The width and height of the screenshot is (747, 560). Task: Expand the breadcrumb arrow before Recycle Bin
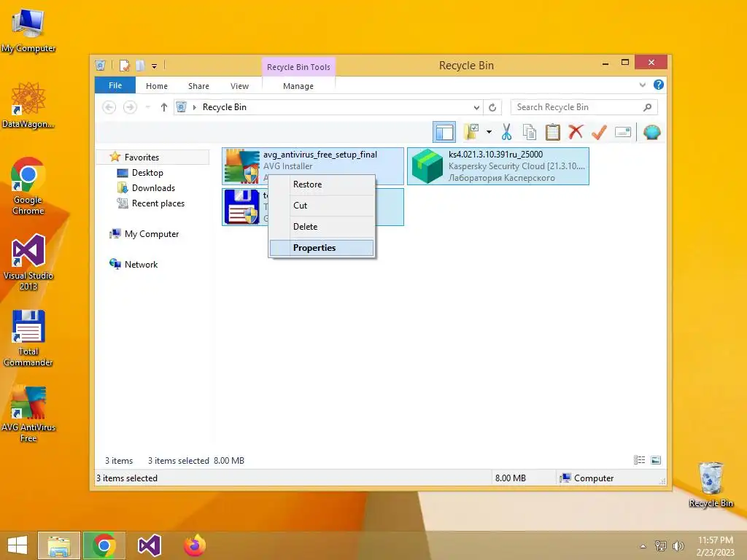194,108
